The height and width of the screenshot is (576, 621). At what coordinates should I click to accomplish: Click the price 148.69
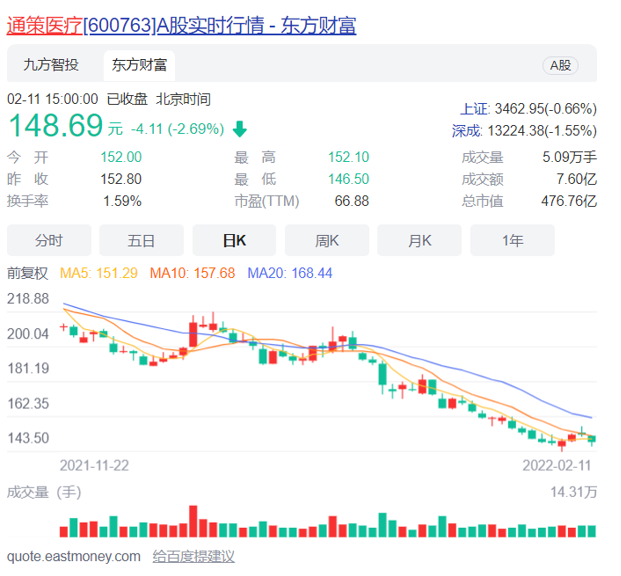tap(56, 126)
